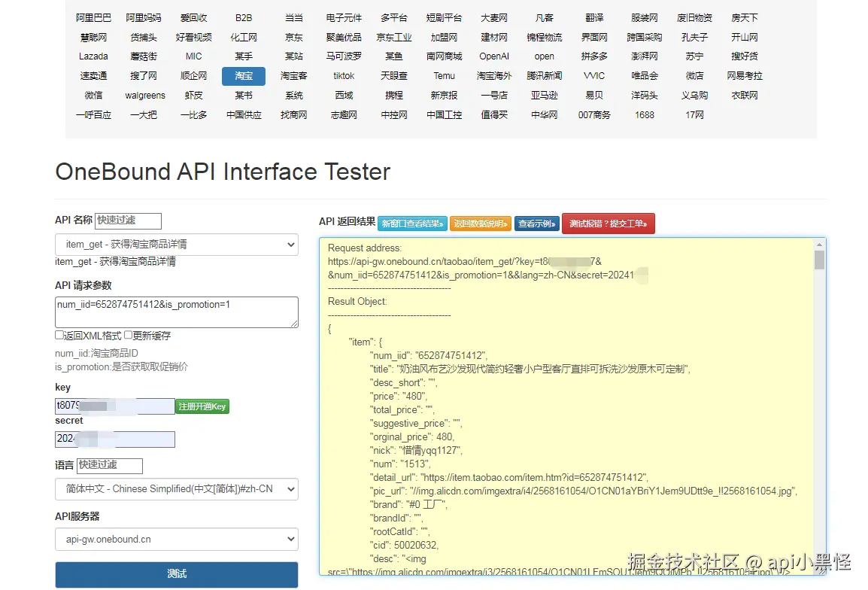The width and height of the screenshot is (868, 590).
Task: Open the 唯品会 platform
Action: coord(645,76)
